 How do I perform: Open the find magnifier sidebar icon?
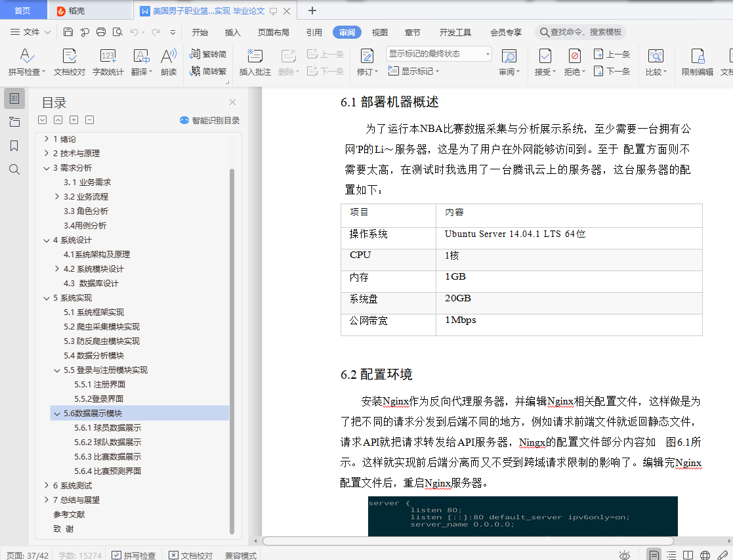pos(14,169)
